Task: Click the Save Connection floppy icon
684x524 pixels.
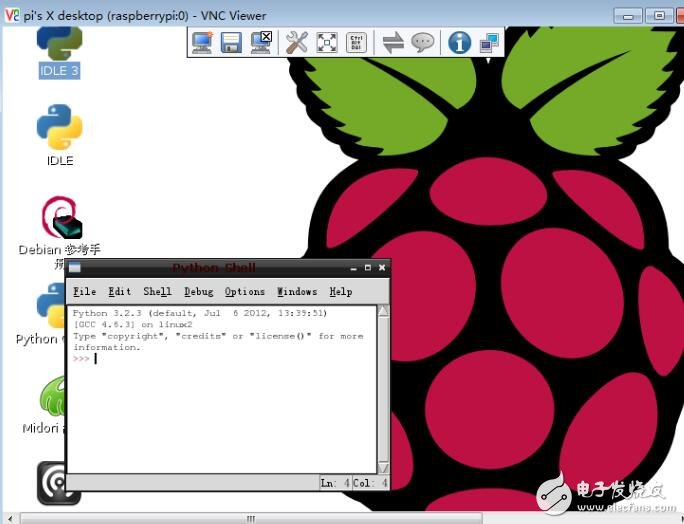Action: [231, 42]
